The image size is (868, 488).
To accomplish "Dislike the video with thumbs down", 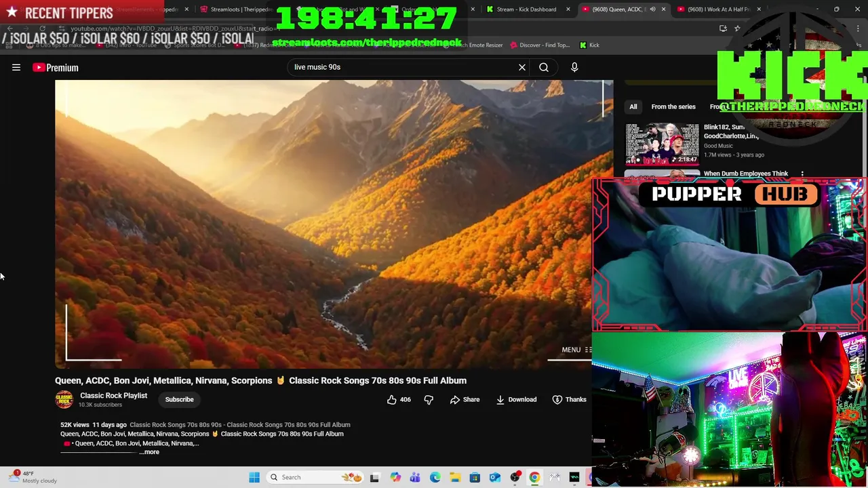I will pos(429,399).
